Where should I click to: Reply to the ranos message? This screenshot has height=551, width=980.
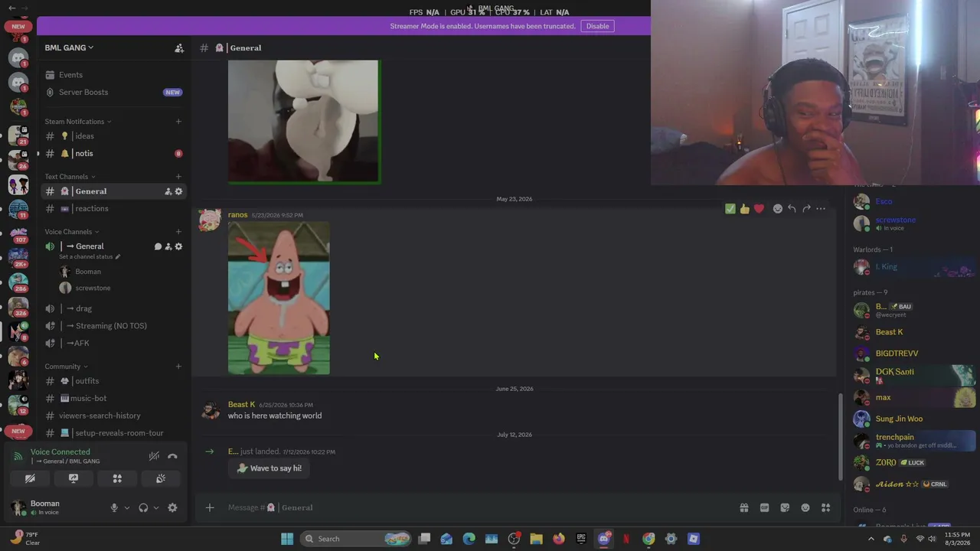(x=792, y=208)
